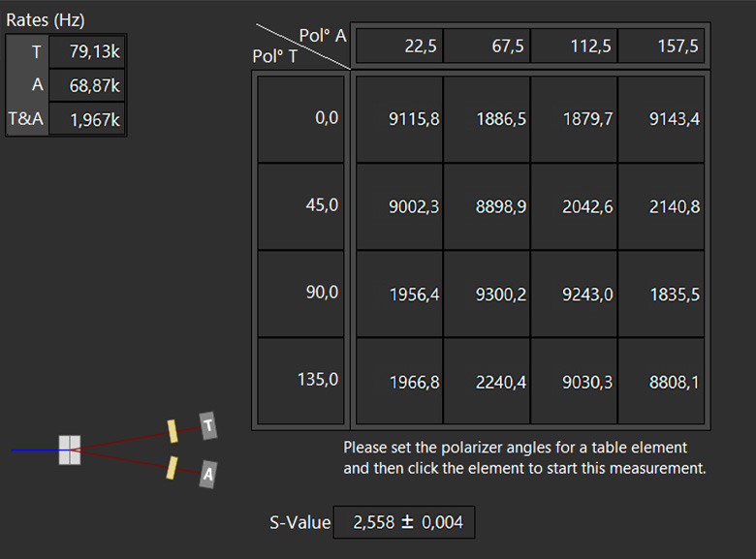Click the Pol A angle field 22,5
The height and width of the screenshot is (559, 756).
pyautogui.click(x=399, y=46)
